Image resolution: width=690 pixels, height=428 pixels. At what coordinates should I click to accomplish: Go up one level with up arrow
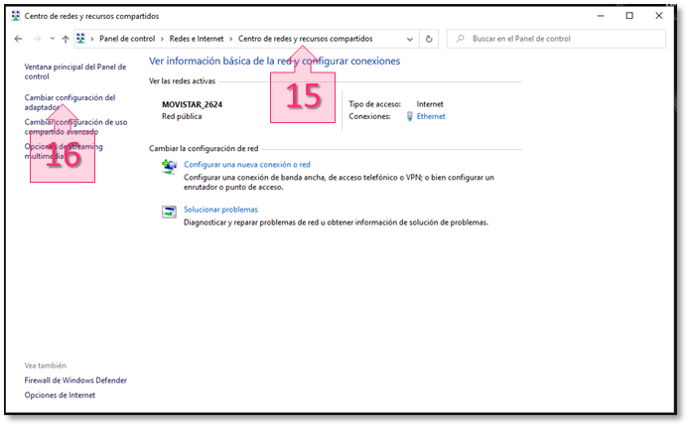[x=66, y=39]
